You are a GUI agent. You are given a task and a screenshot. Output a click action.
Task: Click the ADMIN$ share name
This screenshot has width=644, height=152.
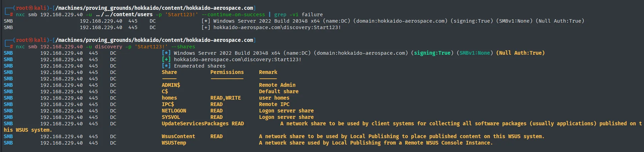171,85
